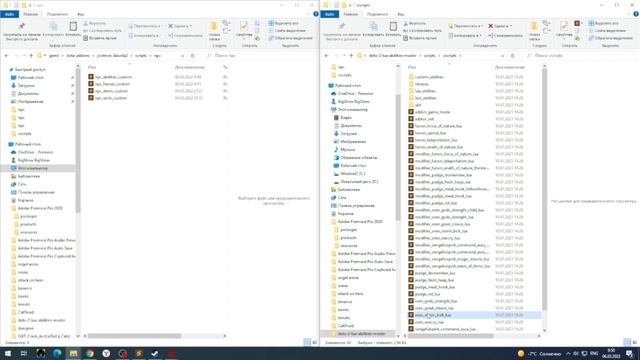
Task: Open Microsoft Edge from taskbar
Action: pyautogui.click(x=57, y=353)
